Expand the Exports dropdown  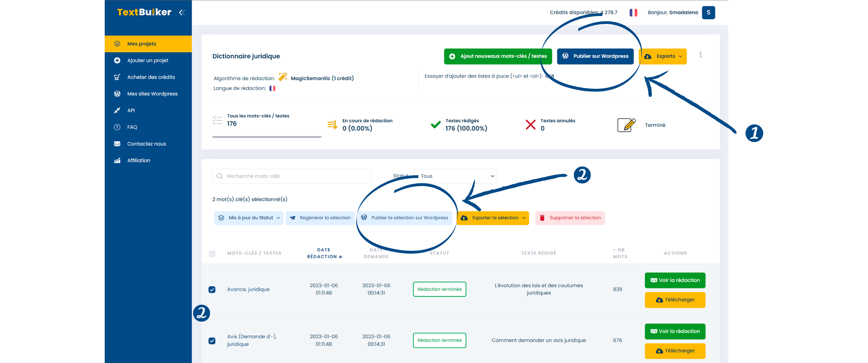click(663, 56)
